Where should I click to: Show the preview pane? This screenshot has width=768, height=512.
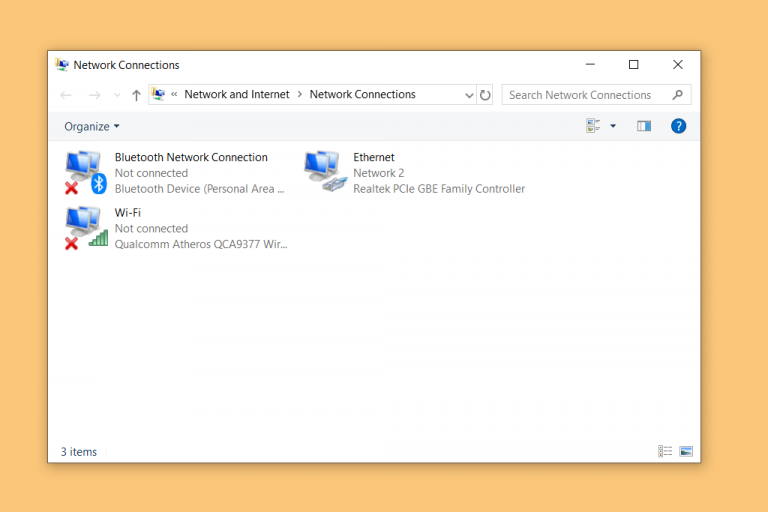(x=644, y=126)
